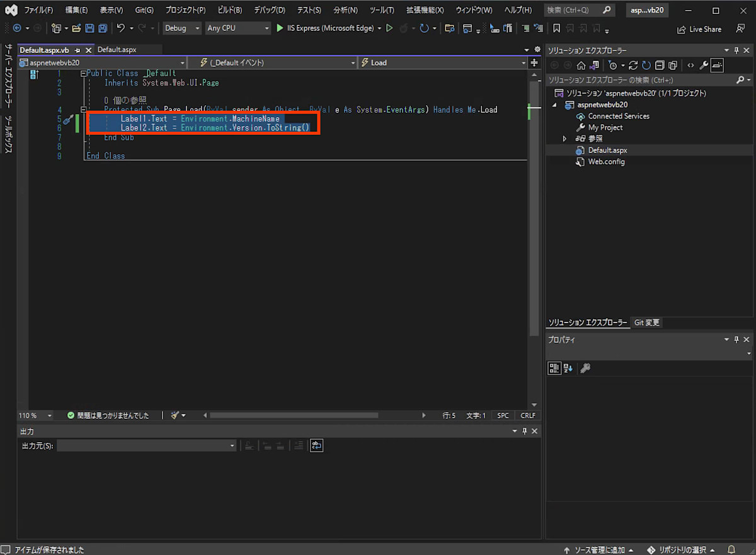Click the screwdriver Quick Actions icon beside line 5

tap(67, 118)
